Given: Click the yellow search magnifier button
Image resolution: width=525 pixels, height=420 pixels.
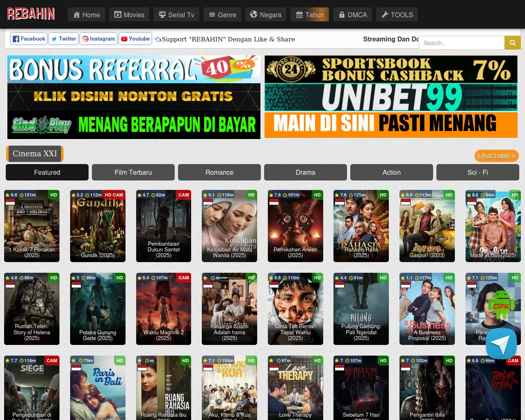Looking at the screenshot, I should coord(513,43).
